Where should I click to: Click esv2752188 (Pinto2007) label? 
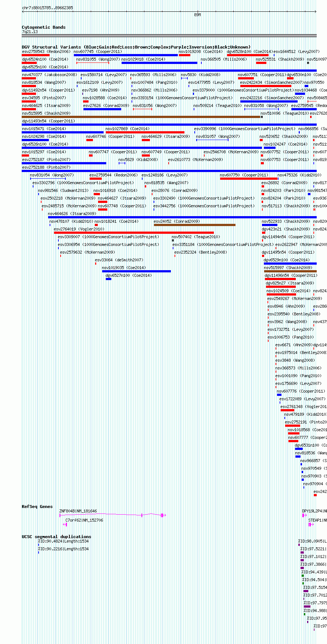coord(46,168)
